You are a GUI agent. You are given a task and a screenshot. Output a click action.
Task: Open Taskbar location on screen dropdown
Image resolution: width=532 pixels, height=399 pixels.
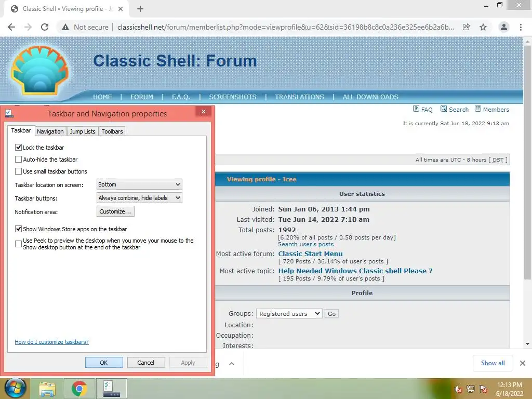tap(139, 184)
